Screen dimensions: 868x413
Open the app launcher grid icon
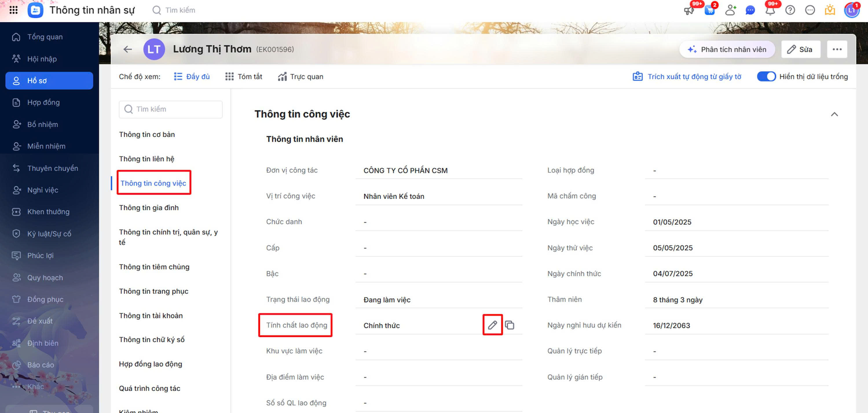(x=14, y=10)
